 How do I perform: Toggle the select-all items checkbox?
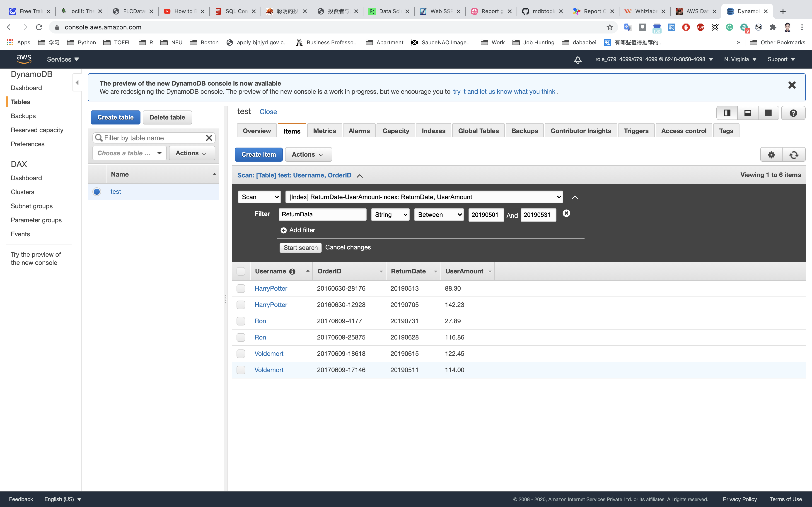241,271
